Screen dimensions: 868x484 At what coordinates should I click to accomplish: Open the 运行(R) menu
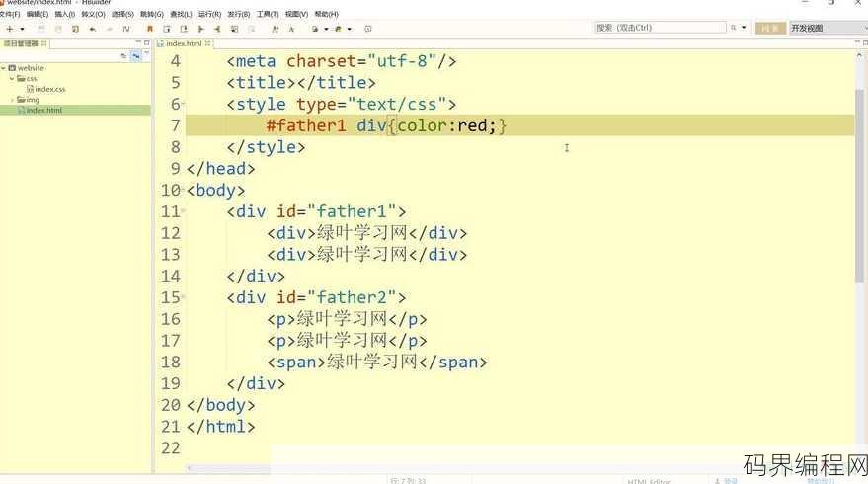[x=209, y=14]
